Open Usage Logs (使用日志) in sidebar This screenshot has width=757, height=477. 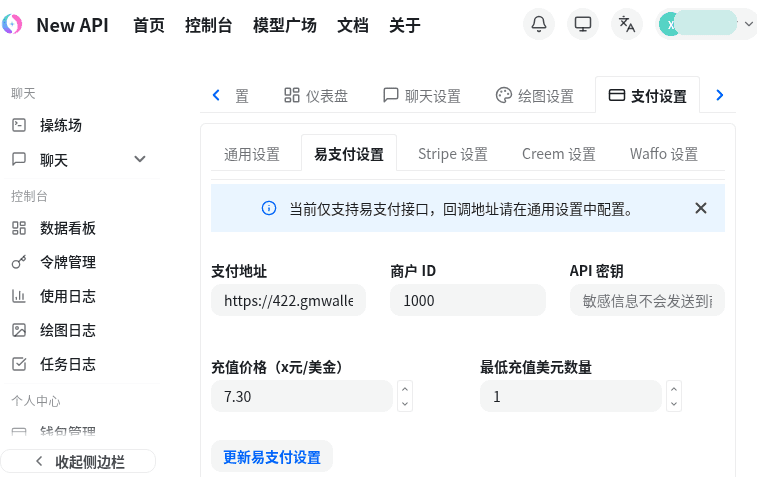pos(67,296)
